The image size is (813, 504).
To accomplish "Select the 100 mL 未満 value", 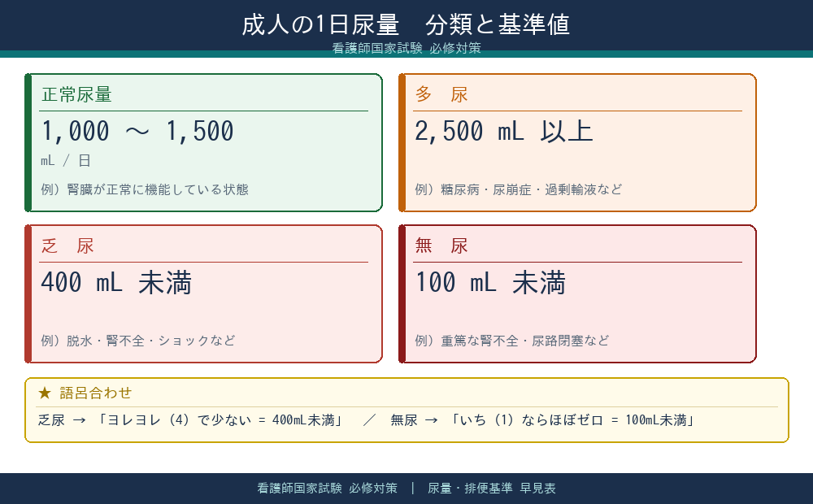I will 490,283.
